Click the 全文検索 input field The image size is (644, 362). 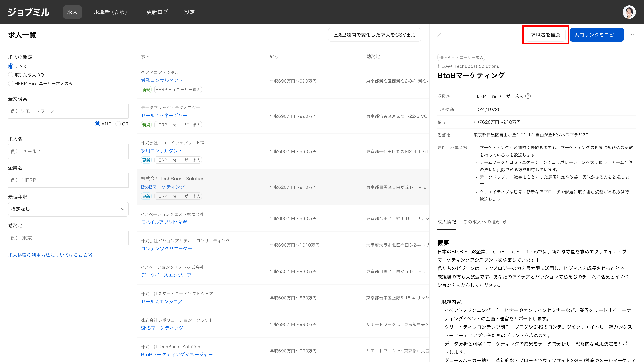(x=68, y=111)
